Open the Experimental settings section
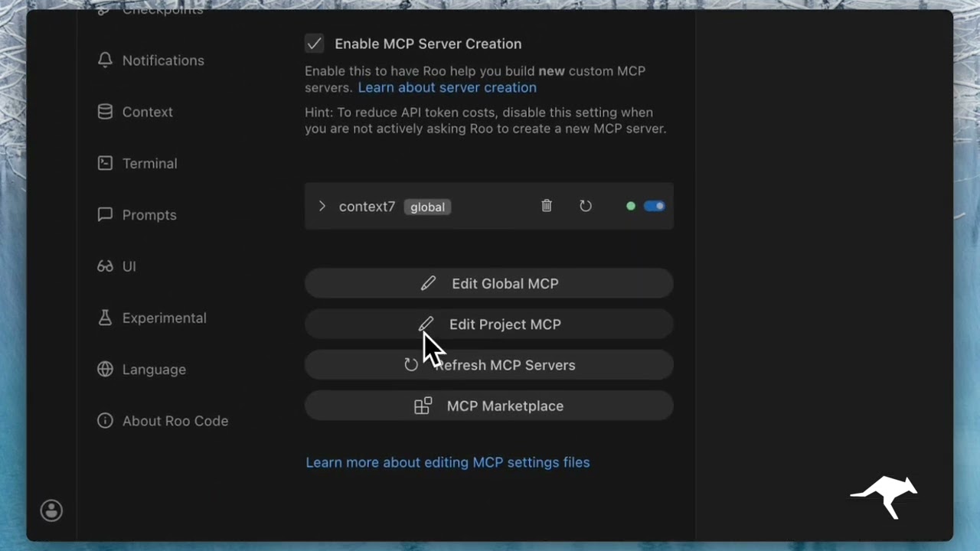Image resolution: width=980 pixels, height=551 pixels. click(x=152, y=318)
